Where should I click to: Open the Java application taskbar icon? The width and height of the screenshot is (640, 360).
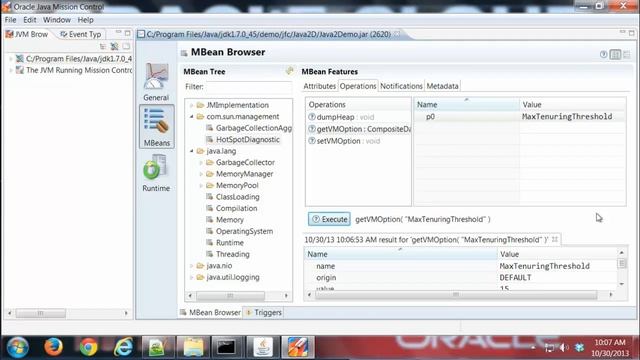[x=262, y=347]
